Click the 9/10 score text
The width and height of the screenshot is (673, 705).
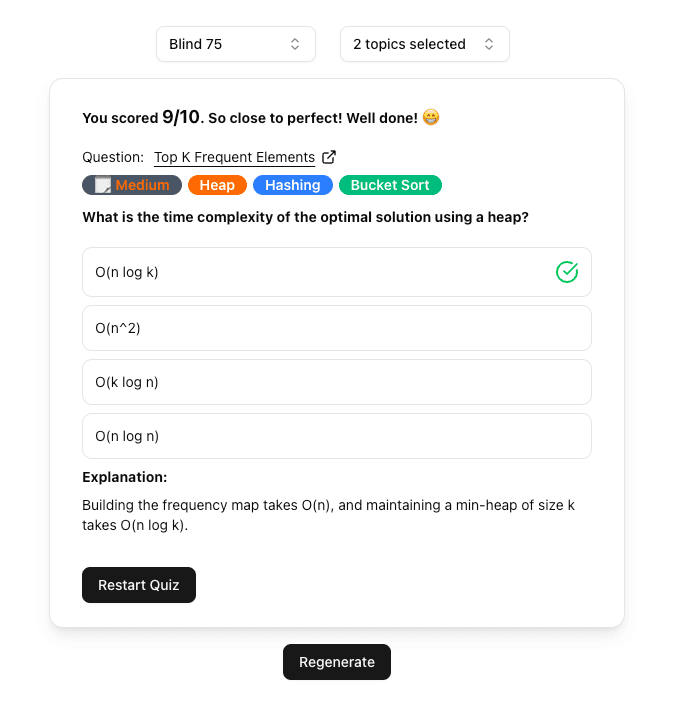[181, 117]
